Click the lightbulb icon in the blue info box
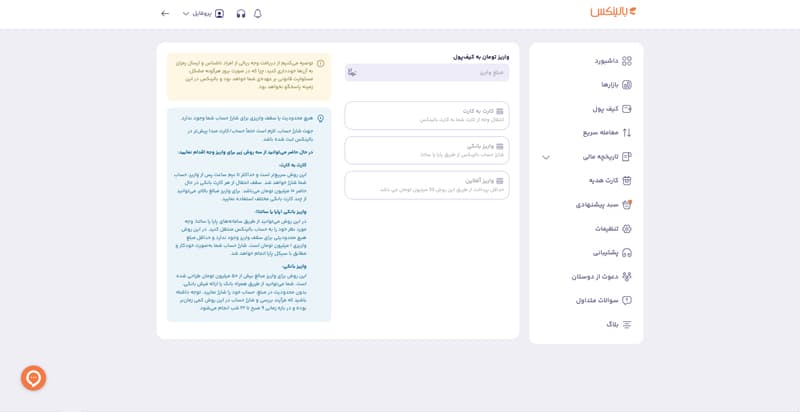 click(320, 118)
